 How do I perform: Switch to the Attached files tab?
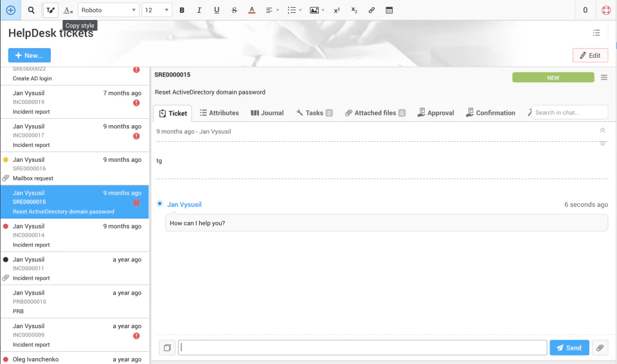(375, 113)
